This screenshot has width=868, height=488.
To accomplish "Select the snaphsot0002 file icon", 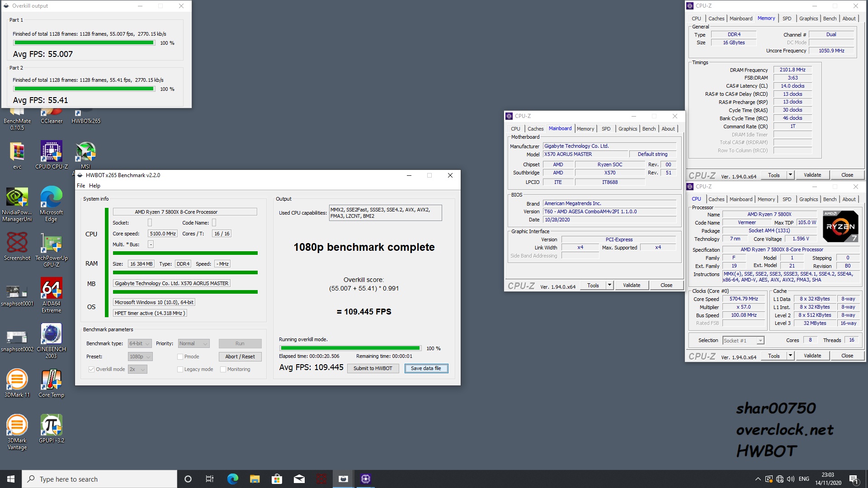I will [17, 341].
